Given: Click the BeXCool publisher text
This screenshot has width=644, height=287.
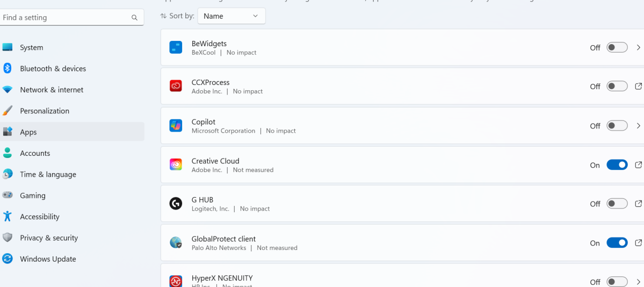Looking at the screenshot, I should click(204, 53).
